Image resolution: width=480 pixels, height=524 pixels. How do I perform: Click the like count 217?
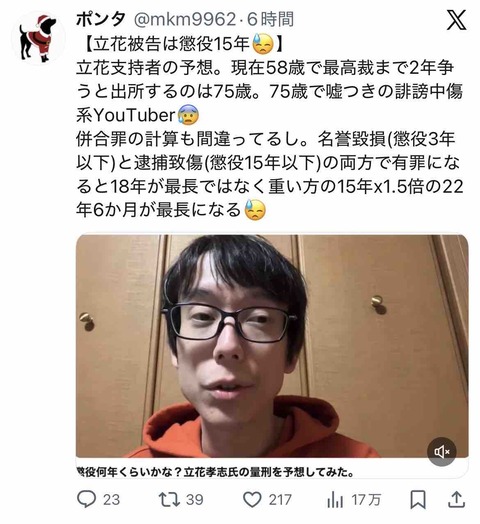280,500
